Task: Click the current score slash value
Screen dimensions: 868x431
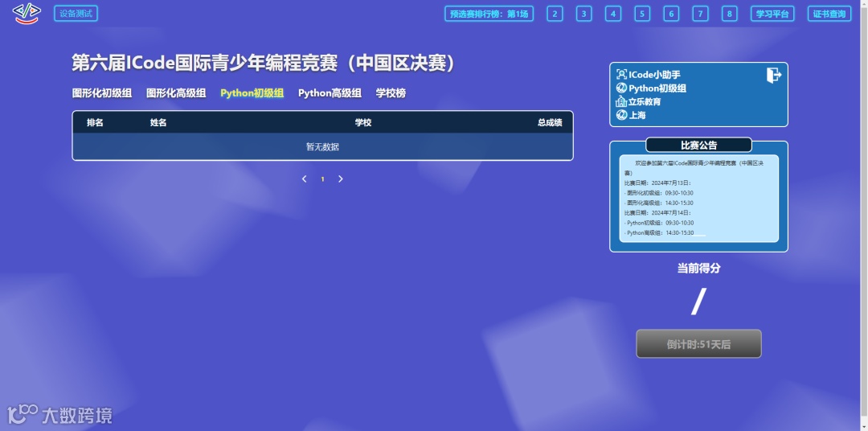Action: click(x=698, y=302)
